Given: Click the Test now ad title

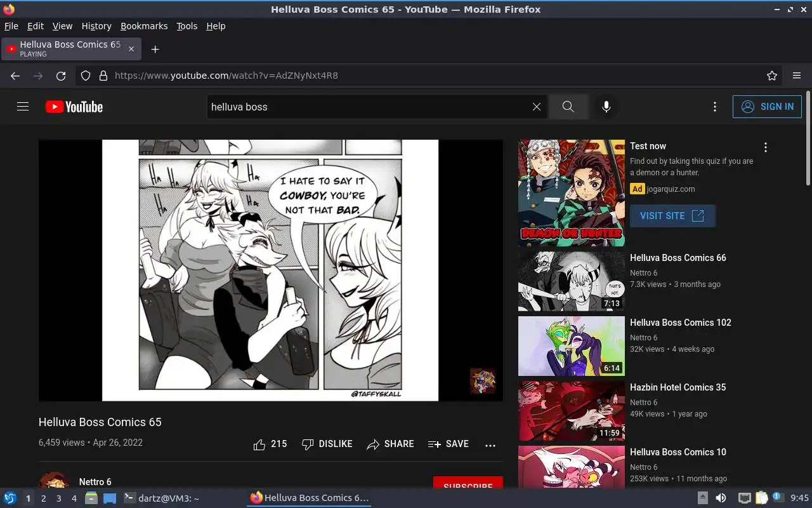Looking at the screenshot, I should point(648,146).
